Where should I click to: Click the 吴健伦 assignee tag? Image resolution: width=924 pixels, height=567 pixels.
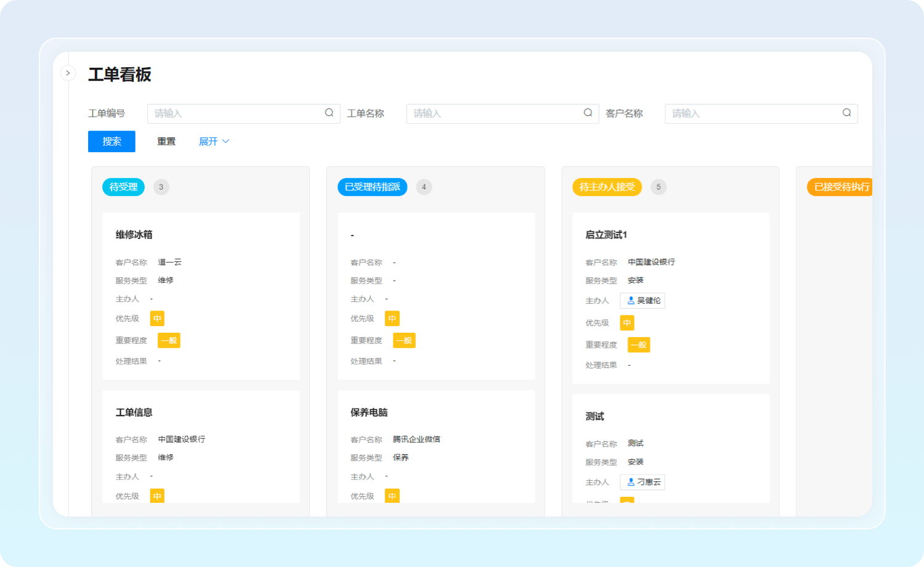coord(642,301)
